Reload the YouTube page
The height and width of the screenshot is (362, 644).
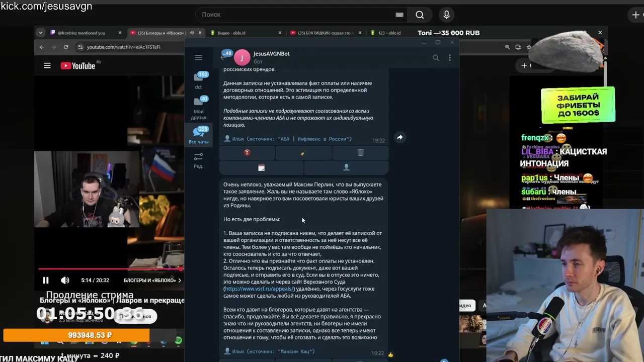click(x=66, y=47)
